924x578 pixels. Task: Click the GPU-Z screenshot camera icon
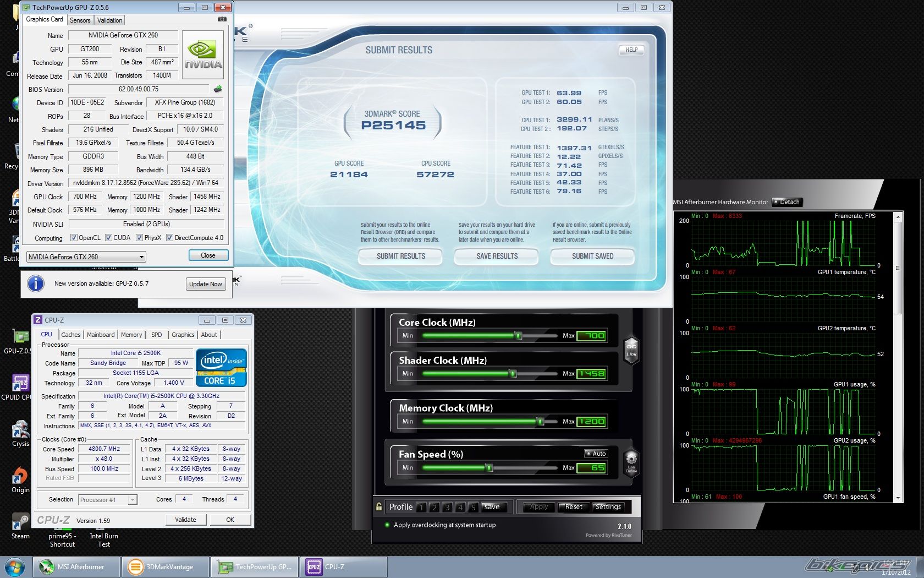(x=222, y=19)
